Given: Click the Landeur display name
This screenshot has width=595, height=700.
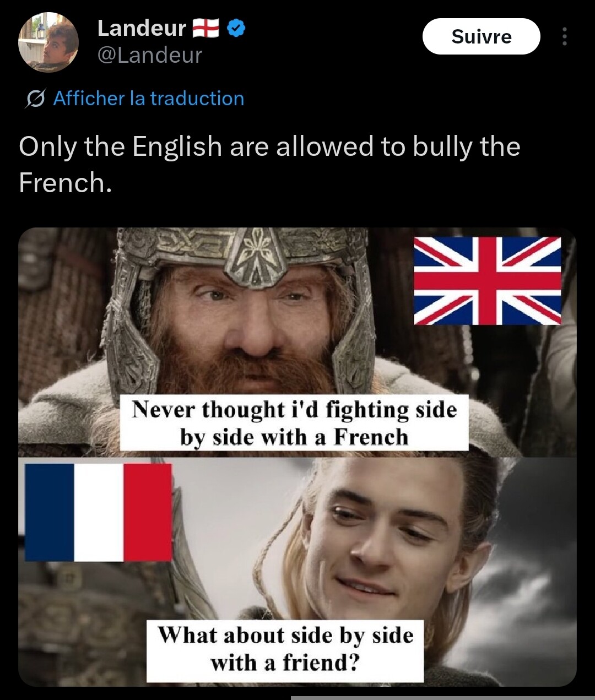Looking at the screenshot, I should pyautogui.click(x=142, y=28).
